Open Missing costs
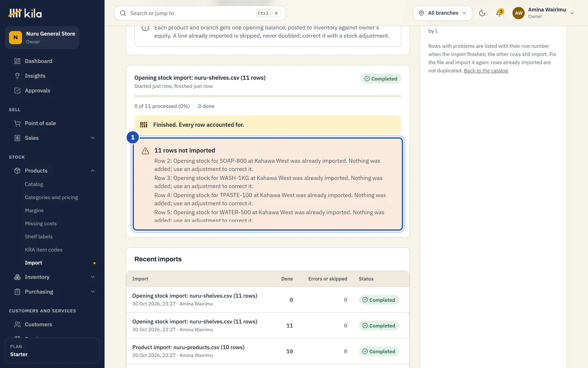588x368 pixels. click(x=41, y=223)
